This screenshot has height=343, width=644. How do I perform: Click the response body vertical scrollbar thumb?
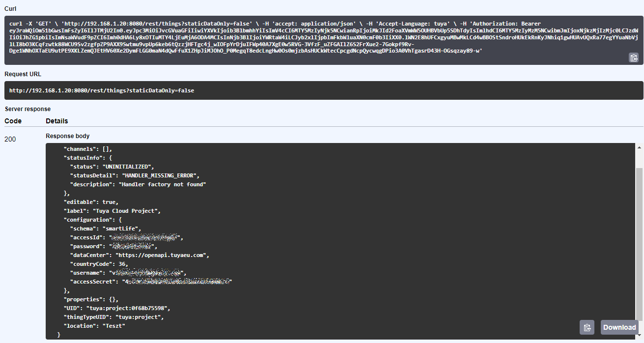pos(639,243)
